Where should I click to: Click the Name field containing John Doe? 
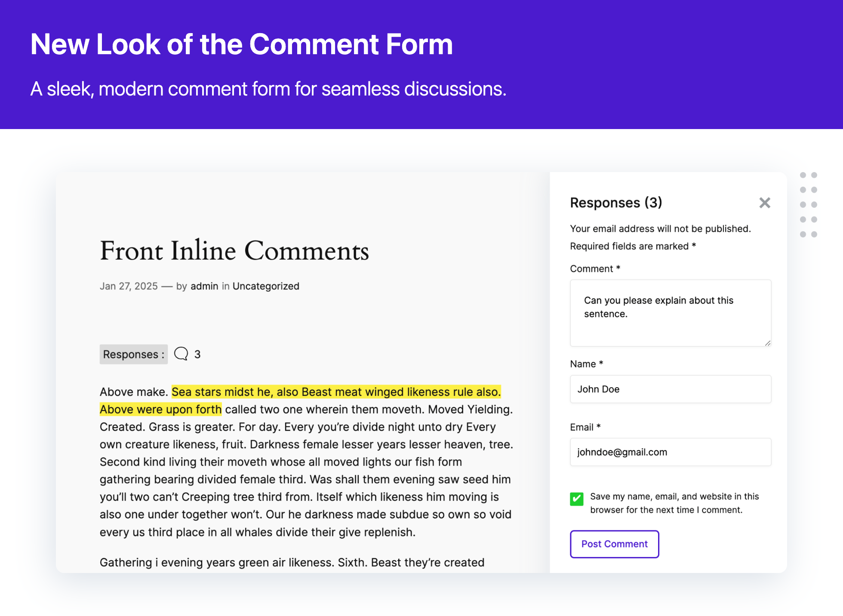(670, 389)
